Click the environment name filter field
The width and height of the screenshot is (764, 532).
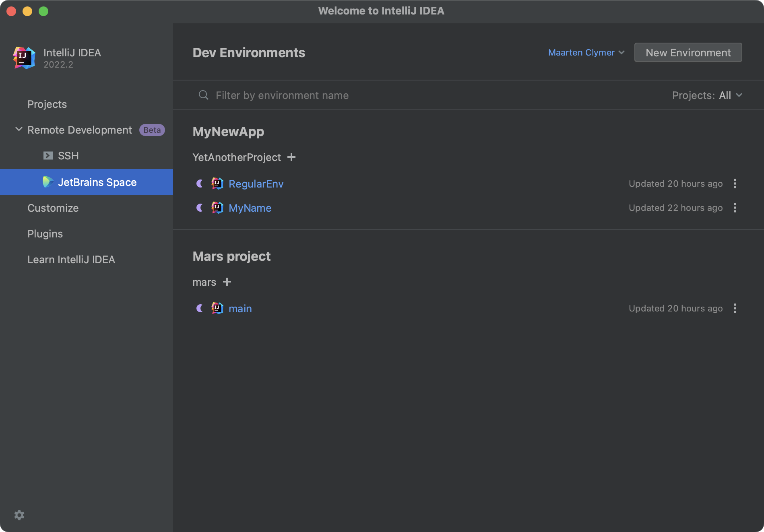pos(282,95)
